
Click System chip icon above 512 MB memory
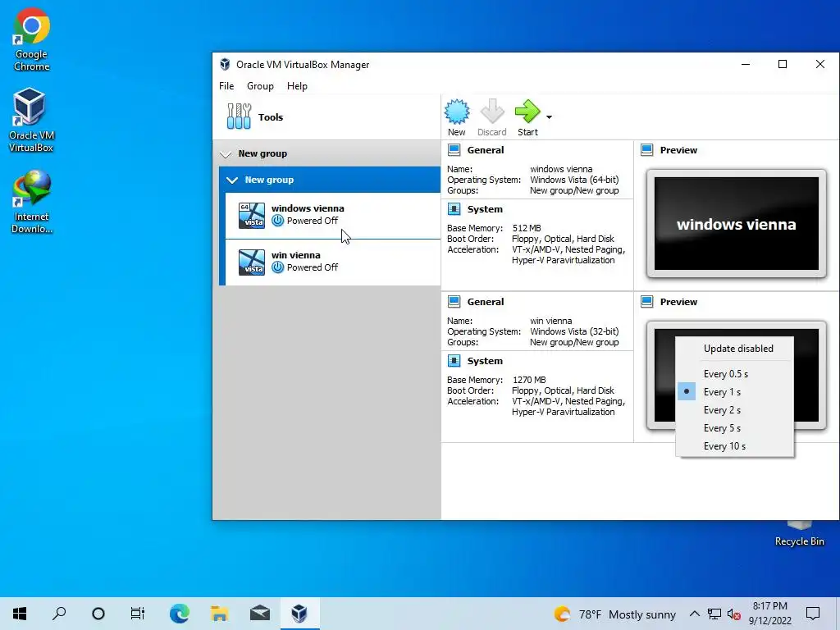click(454, 209)
